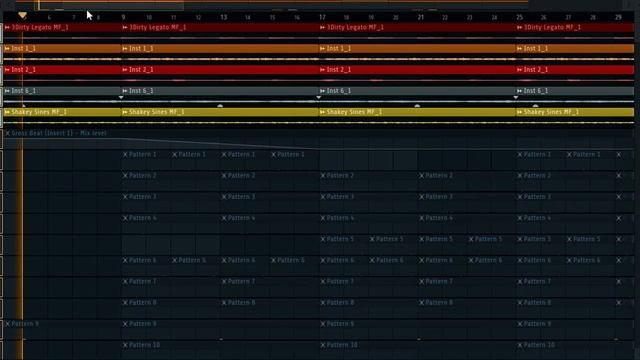This screenshot has height=360, width=640.
Task: Click bar 17 on the timeline ruler
Action: click(322, 17)
